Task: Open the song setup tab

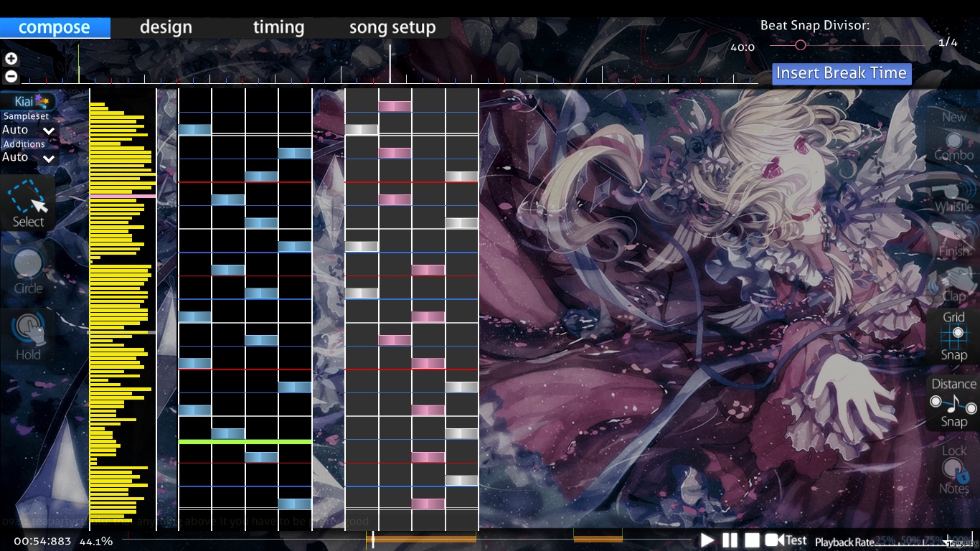Action: (x=392, y=27)
